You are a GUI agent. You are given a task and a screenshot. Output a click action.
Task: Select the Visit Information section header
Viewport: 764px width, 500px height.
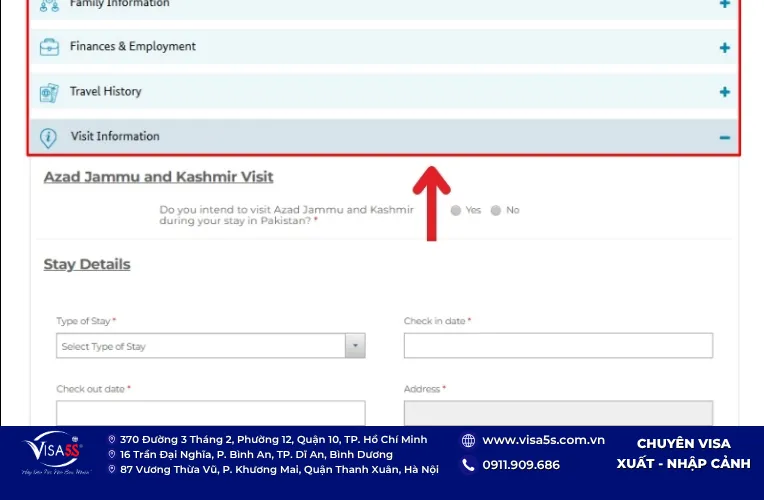(x=383, y=136)
